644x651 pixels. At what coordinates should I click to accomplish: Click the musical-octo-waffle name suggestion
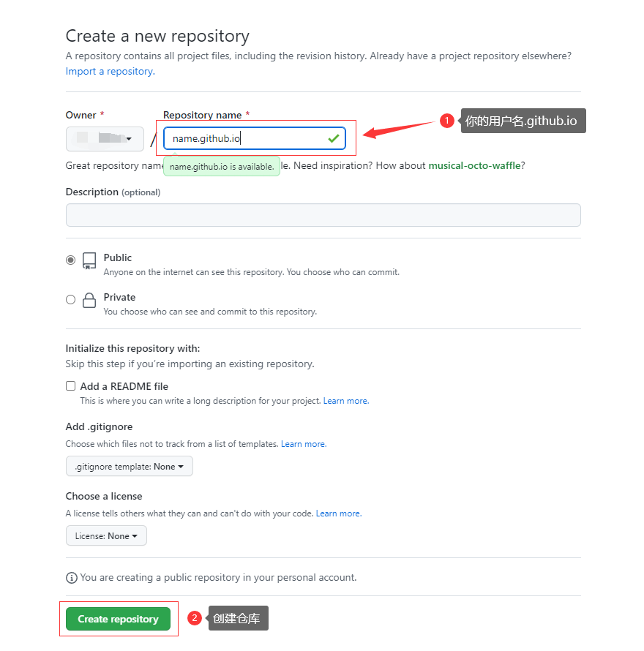point(474,166)
